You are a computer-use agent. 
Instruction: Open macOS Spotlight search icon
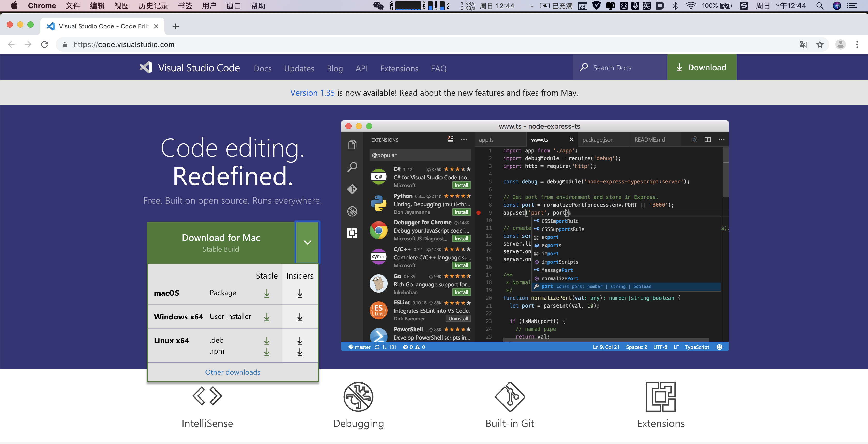coord(819,6)
